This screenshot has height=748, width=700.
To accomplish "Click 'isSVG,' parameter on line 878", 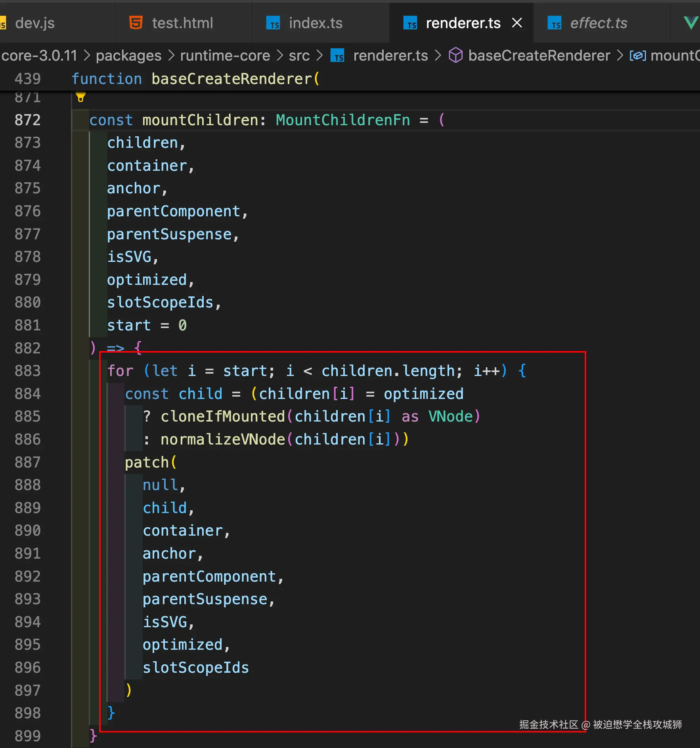I will point(133,257).
